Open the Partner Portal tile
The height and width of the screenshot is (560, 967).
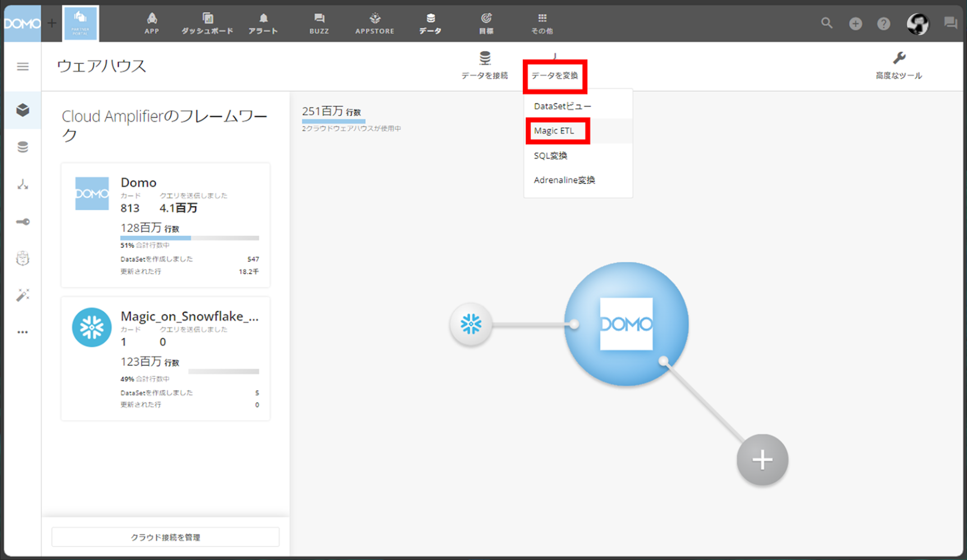click(x=81, y=23)
